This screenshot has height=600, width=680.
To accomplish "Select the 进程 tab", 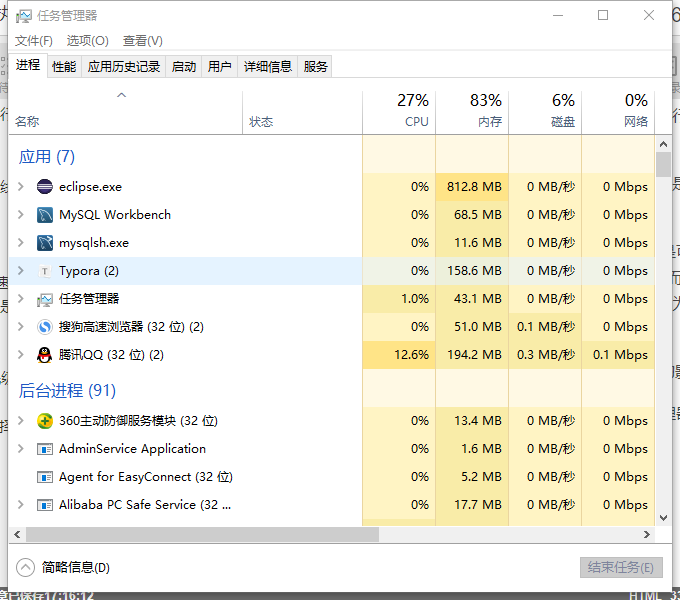I will click(x=28, y=65).
